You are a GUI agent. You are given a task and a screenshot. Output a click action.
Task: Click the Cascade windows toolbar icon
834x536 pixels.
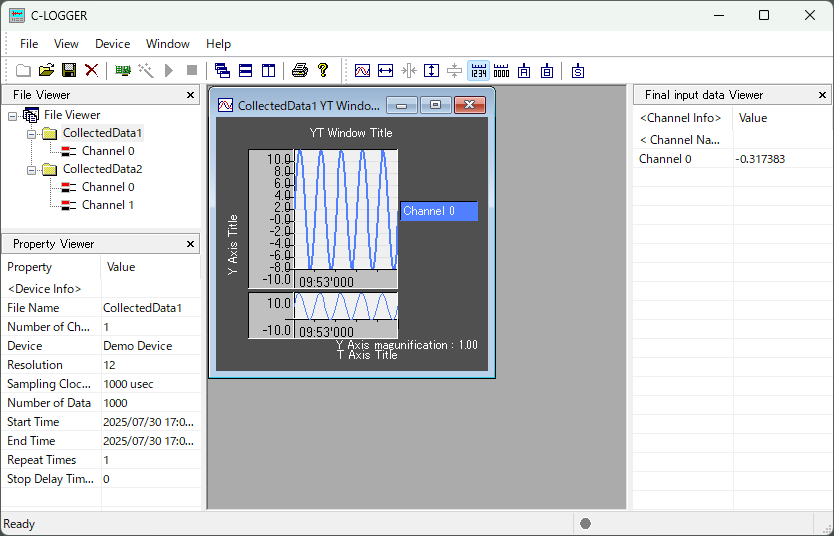[222, 70]
